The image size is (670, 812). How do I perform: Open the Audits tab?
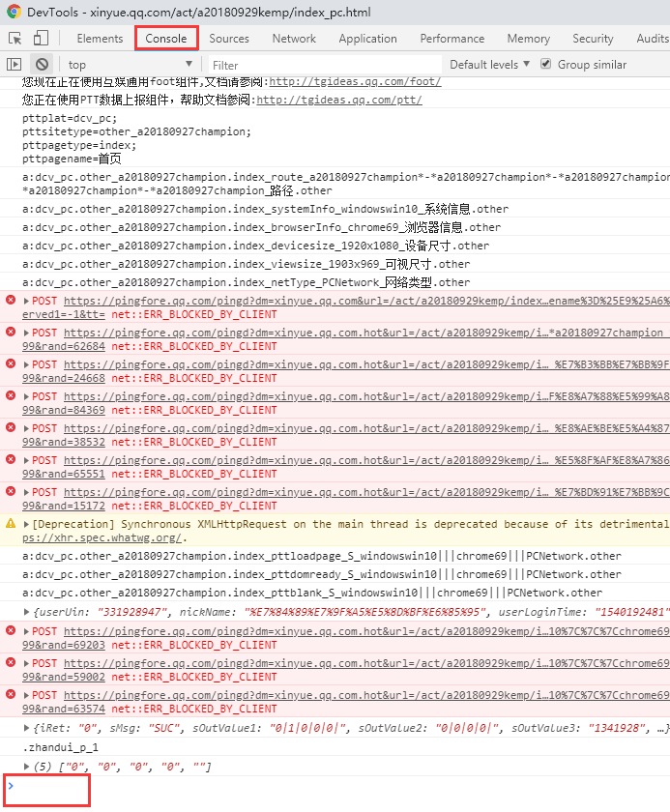(653, 39)
